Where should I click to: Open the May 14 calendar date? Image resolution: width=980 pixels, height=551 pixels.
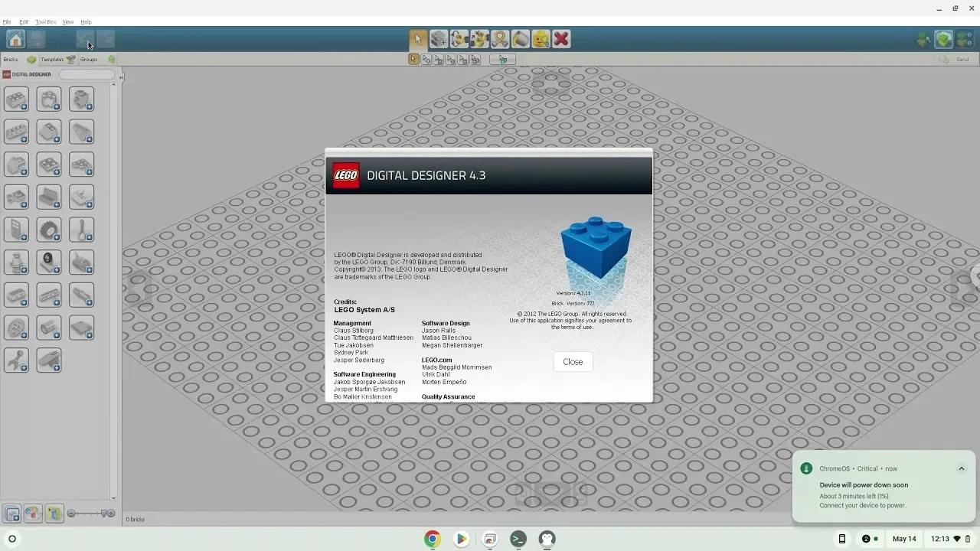[x=904, y=539]
